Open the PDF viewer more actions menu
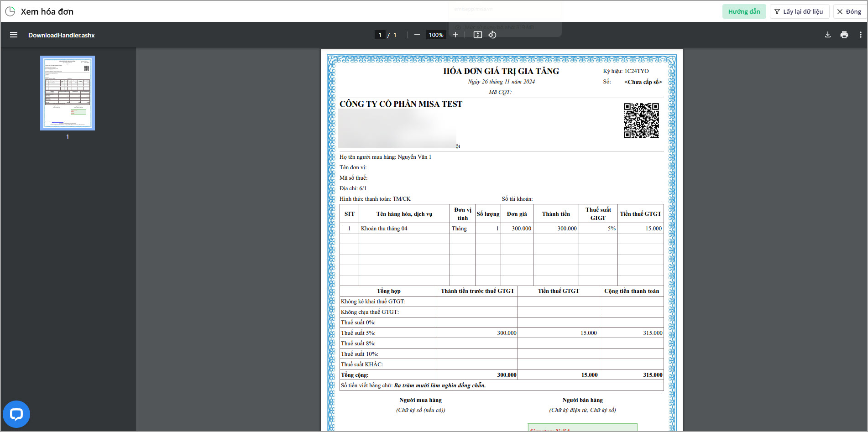Image resolution: width=868 pixels, height=432 pixels. (860, 35)
